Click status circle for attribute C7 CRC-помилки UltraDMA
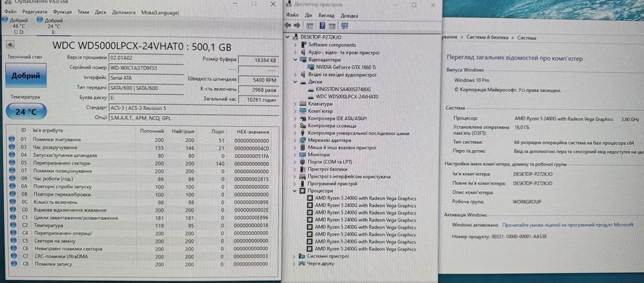Viewport: 644px width, 283px height. click(x=13, y=257)
